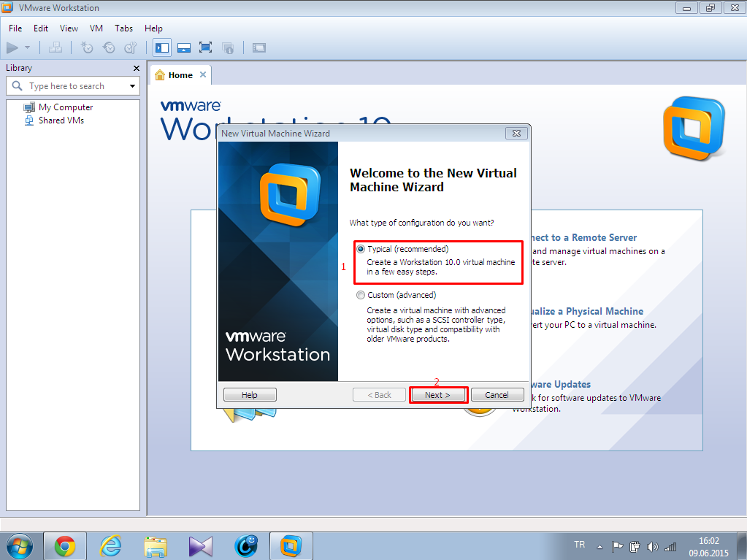
Task: Click the TR language indicator
Action: click(579, 544)
